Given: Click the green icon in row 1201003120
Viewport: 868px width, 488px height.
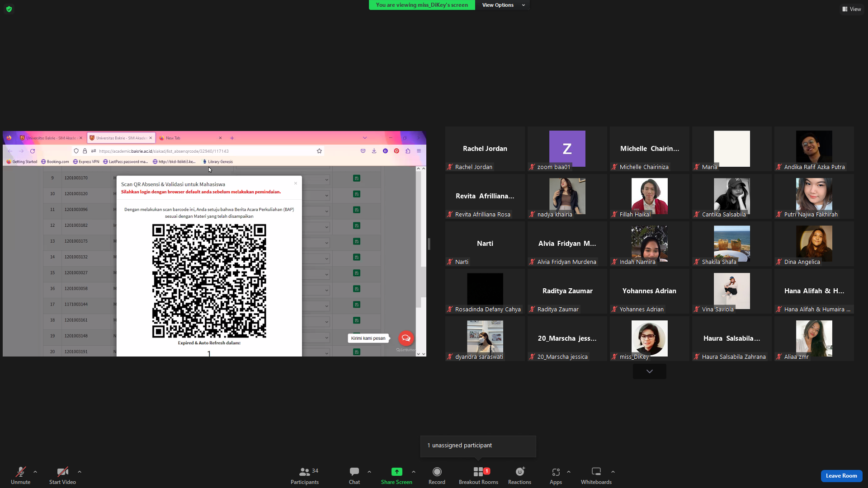Looking at the screenshot, I should tap(357, 194).
